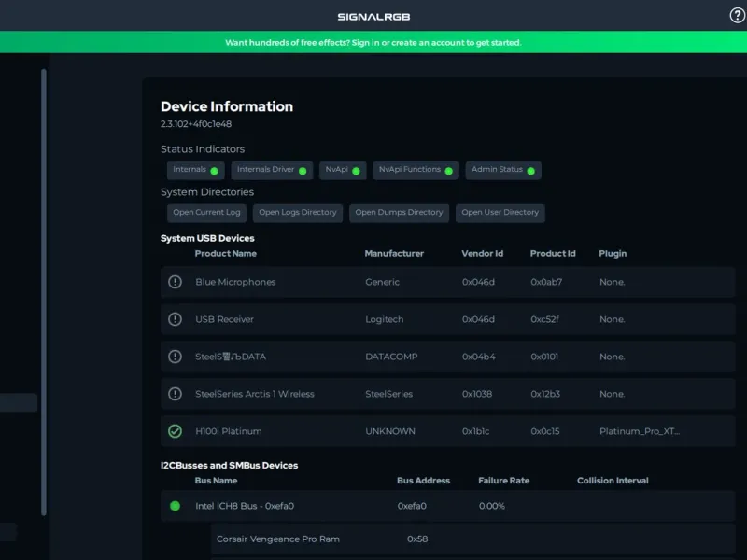Open Current Log
This screenshot has width=747, height=560.
[206, 213]
